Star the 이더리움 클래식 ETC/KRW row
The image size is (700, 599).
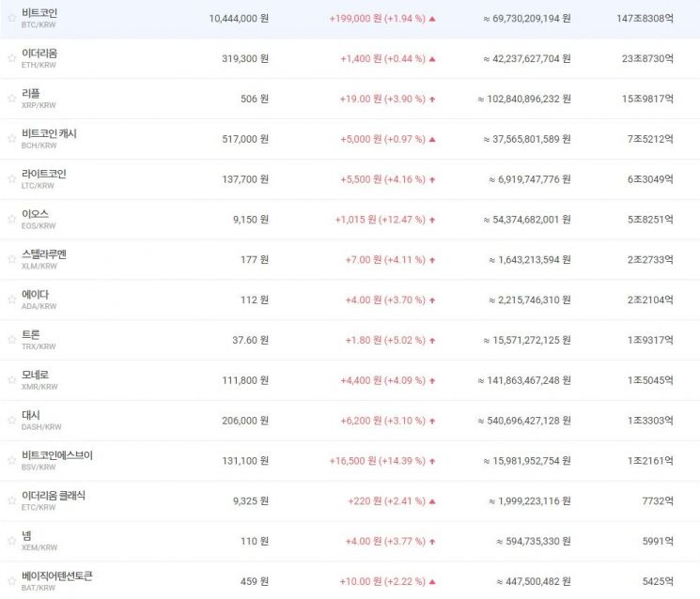click(x=12, y=500)
